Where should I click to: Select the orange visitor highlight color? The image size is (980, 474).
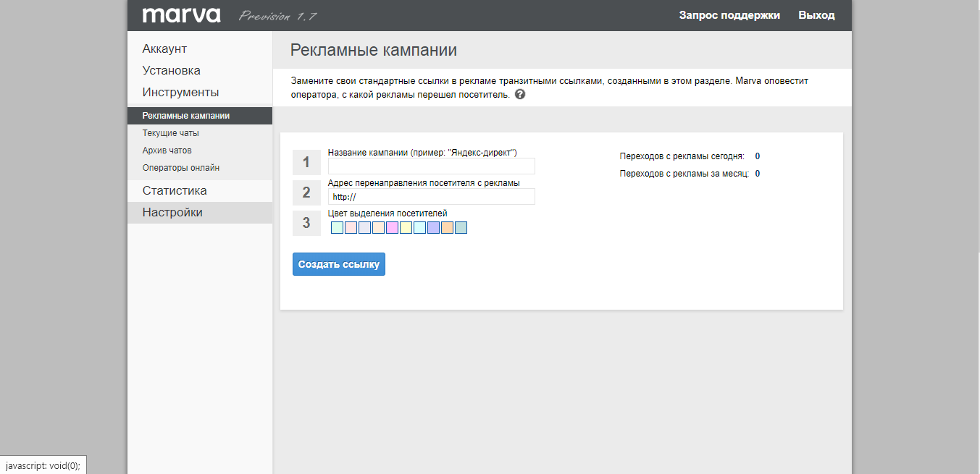click(x=445, y=227)
